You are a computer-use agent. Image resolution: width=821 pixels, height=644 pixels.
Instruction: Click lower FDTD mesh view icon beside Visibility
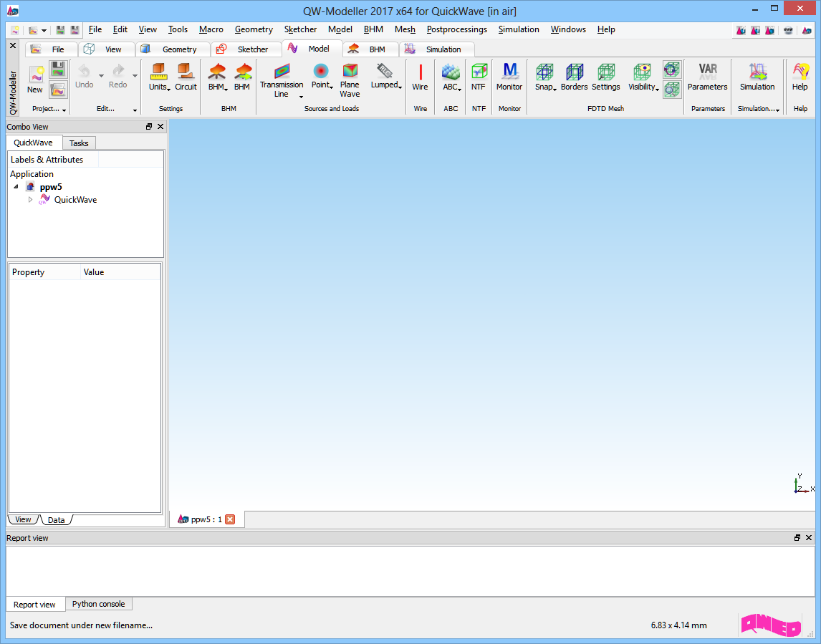click(671, 90)
